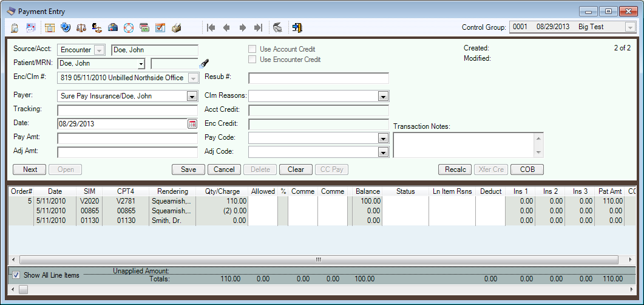Go to first record arrow
This screenshot has width=644, height=305.
[x=211, y=28]
